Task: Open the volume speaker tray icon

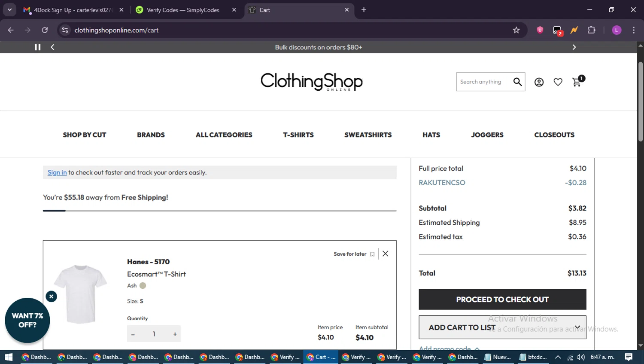Action: coord(581,357)
